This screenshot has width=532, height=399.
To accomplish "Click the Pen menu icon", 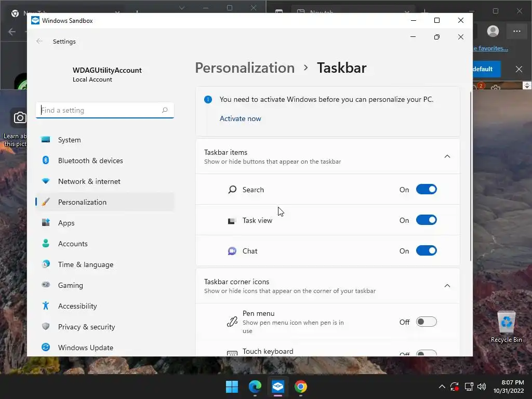I will point(232,322).
